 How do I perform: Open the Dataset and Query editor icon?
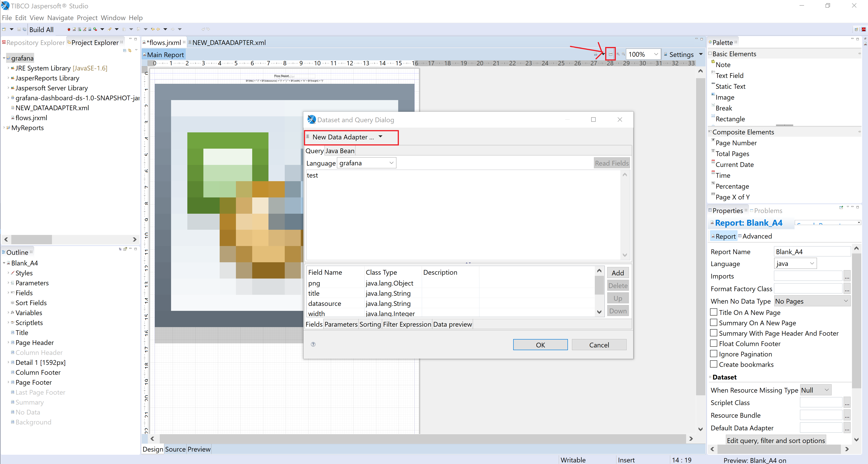[x=611, y=54]
